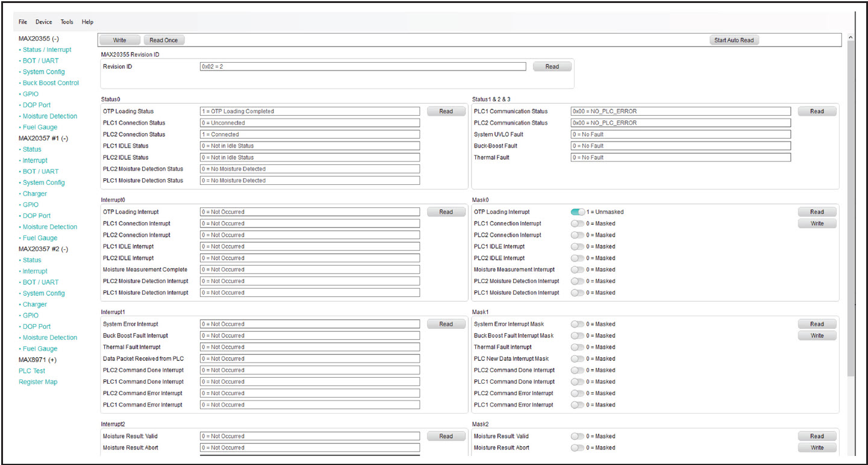Viewport: 868px width, 465px height.
Task: Click the Start Auto Read button
Action: point(734,40)
